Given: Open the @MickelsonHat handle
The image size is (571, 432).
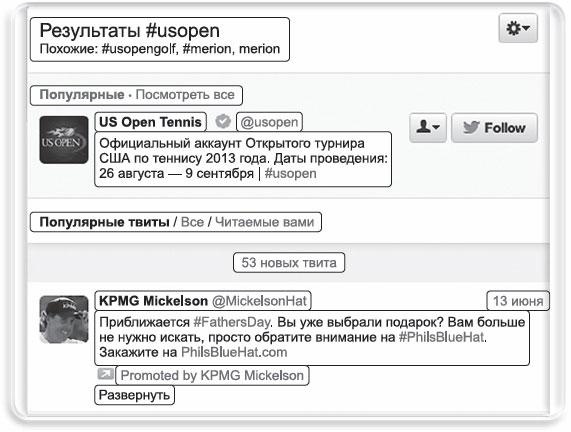Looking at the screenshot, I should [259, 301].
